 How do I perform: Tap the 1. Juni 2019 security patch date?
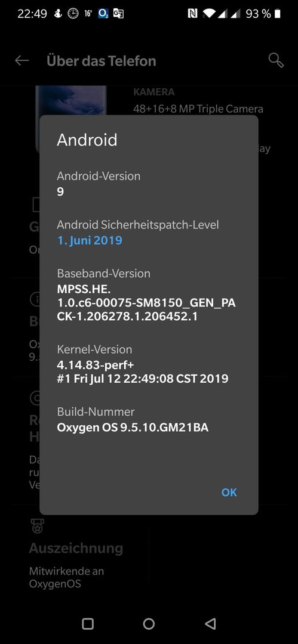pos(90,240)
